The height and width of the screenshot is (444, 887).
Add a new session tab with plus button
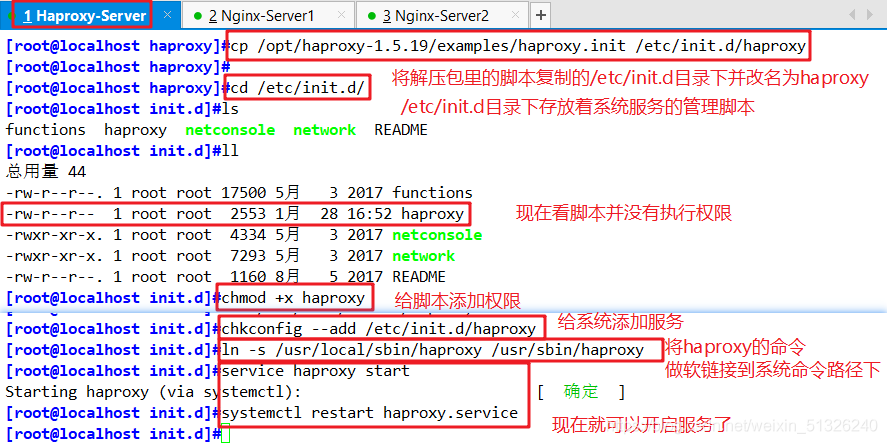tap(541, 15)
